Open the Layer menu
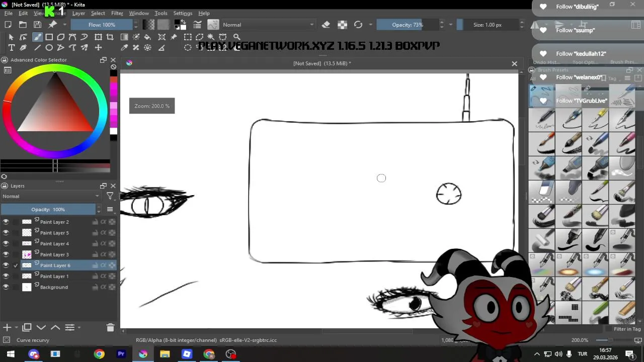 coord(78,13)
